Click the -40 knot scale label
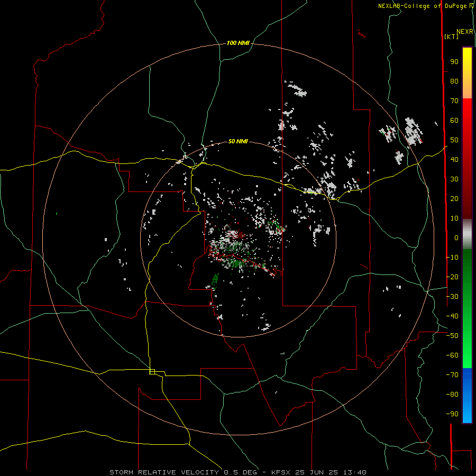Screen dimensions: 476x476 click(452, 316)
